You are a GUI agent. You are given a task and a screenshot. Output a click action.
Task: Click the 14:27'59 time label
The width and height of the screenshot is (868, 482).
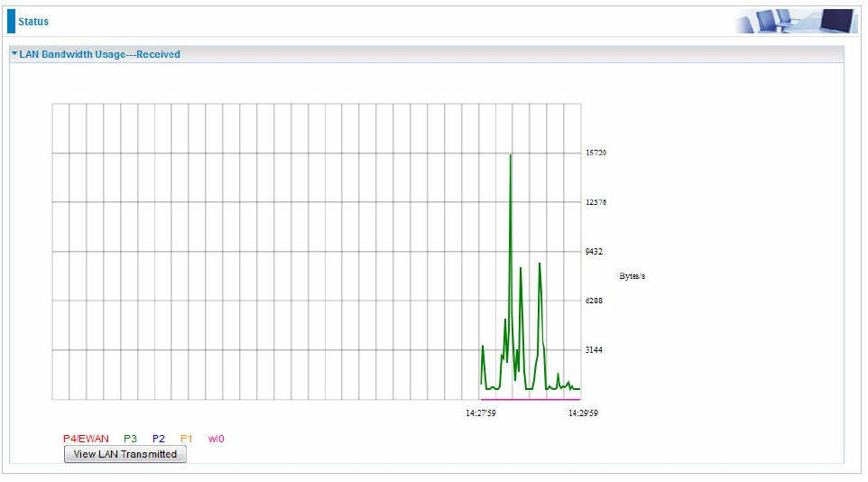481,412
